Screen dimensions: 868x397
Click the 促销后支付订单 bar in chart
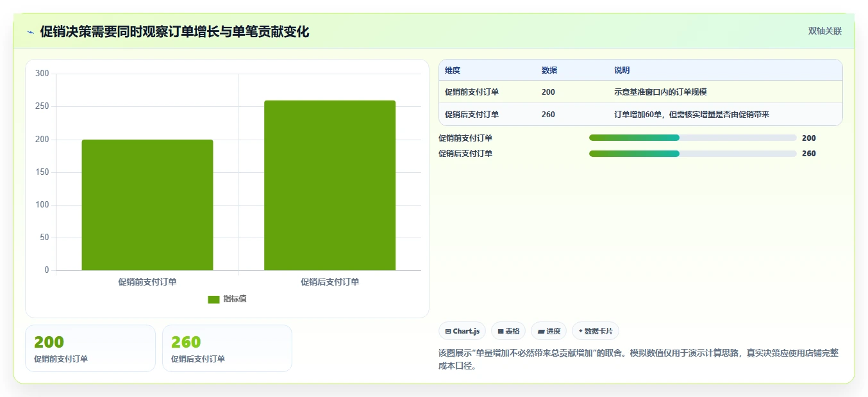coord(330,185)
